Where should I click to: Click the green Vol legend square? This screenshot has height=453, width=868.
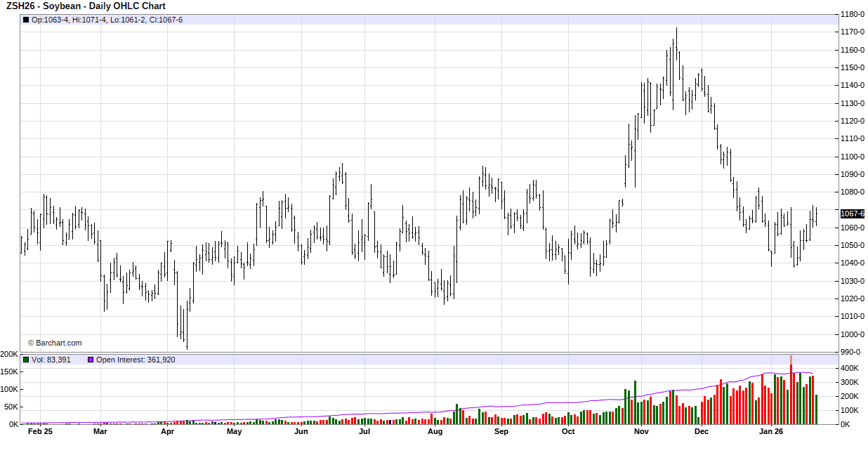[26, 360]
